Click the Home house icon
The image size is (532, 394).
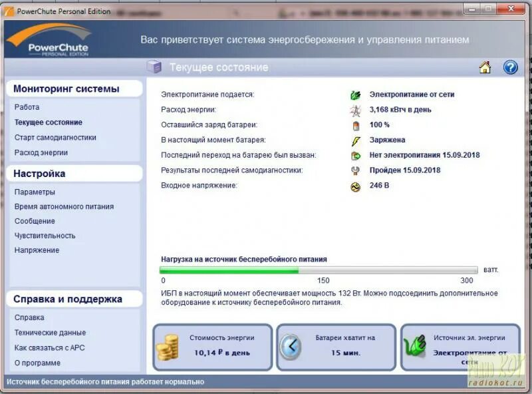tap(485, 67)
